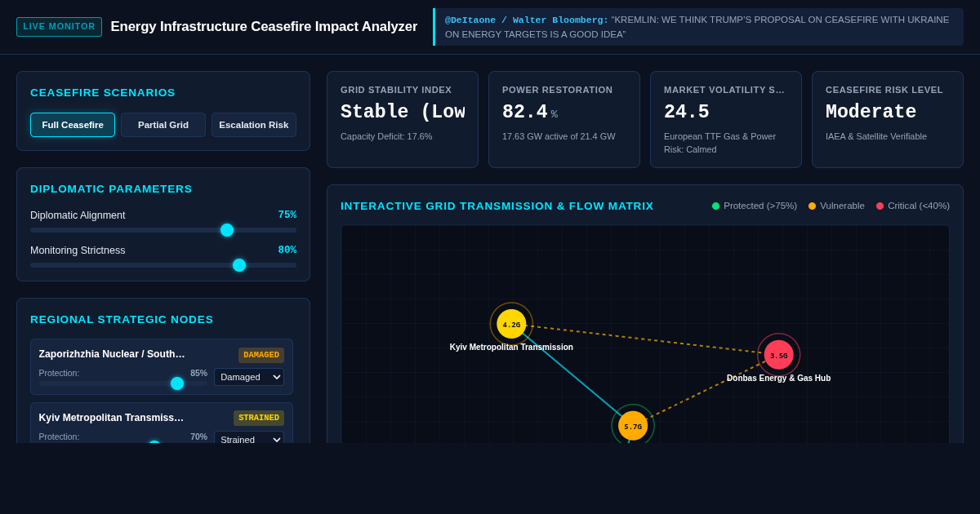980x514 pixels.
Task: Click the Interactive Grid Transmission & Flow Matrix heading
Action: coord(497,206)
